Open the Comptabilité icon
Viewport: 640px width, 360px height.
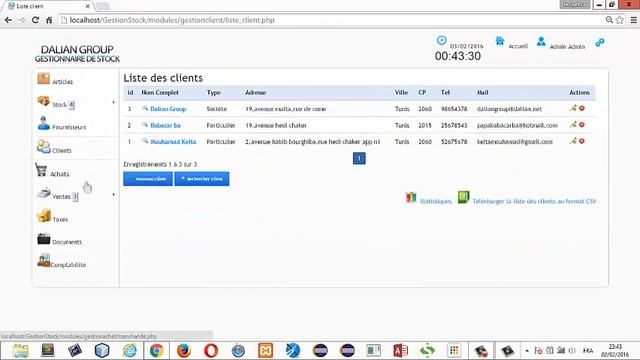pyautogui.click(x=44, y=260)
